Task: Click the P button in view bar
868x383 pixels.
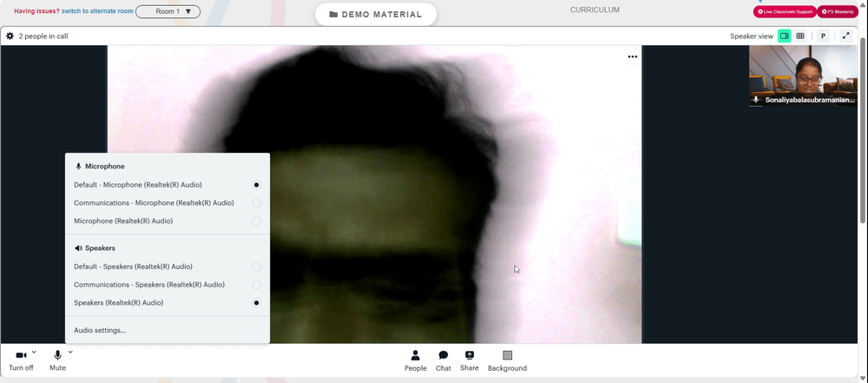Action: [823, 36]
